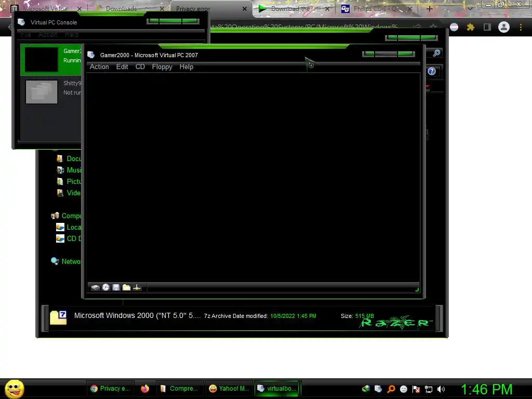This screenshot has height=399, width=532.
Task: Click the shared folder status icon
Action: [126, 288]
